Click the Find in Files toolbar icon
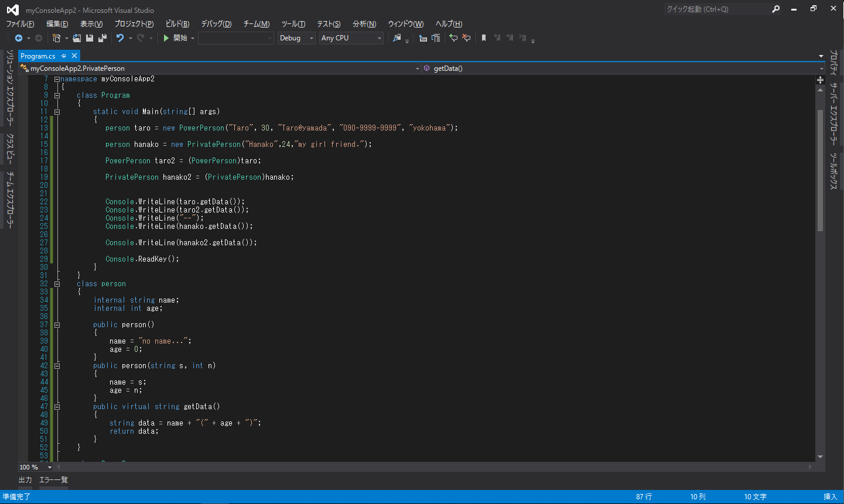 pyautogui.click(x=397, y=38)
